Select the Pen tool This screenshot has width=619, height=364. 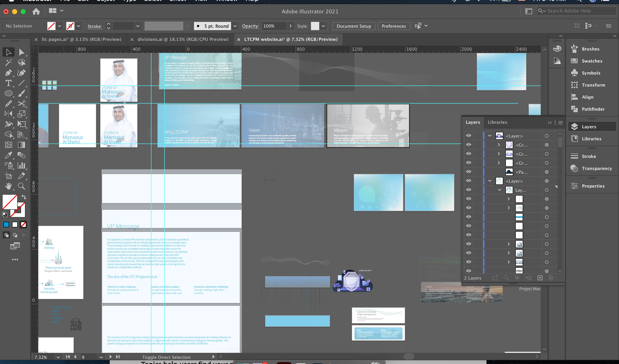click(8, 73)
